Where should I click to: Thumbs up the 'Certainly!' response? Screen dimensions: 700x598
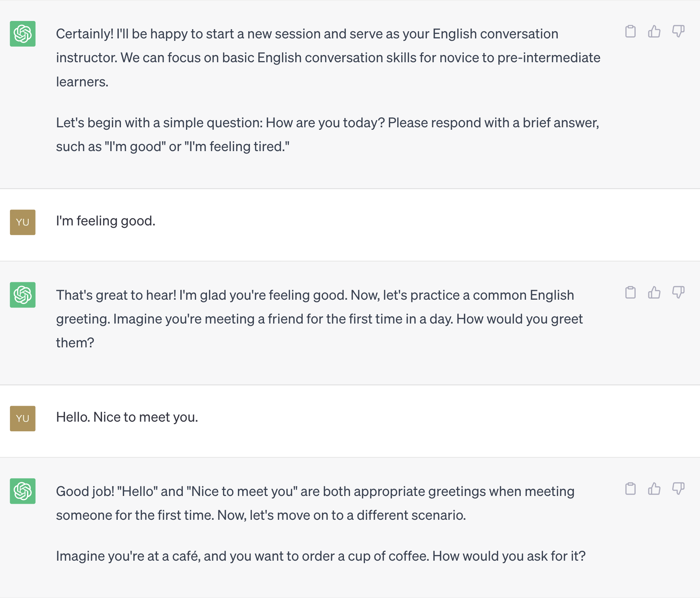[654, 31]
